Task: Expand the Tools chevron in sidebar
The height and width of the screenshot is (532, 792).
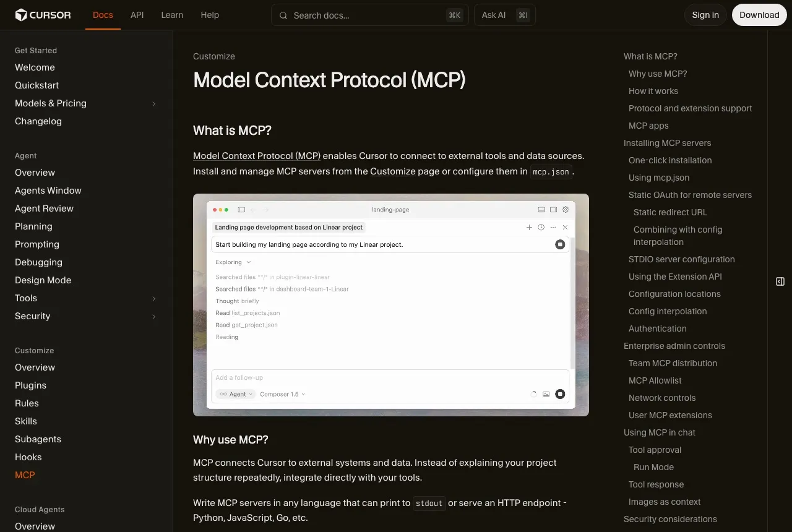Action: 154,298
